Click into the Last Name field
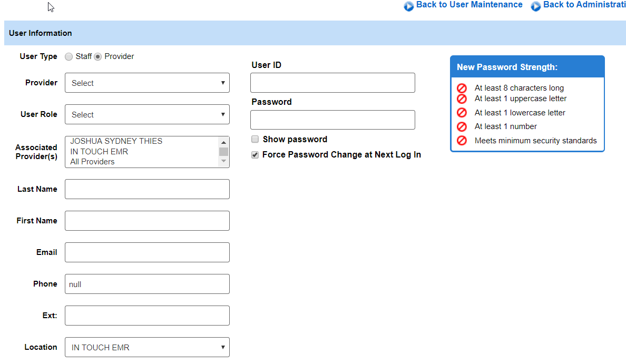Image resolution: width=626 pixels, height=364 pixels. pyautogui.click(x=147, y=189)
